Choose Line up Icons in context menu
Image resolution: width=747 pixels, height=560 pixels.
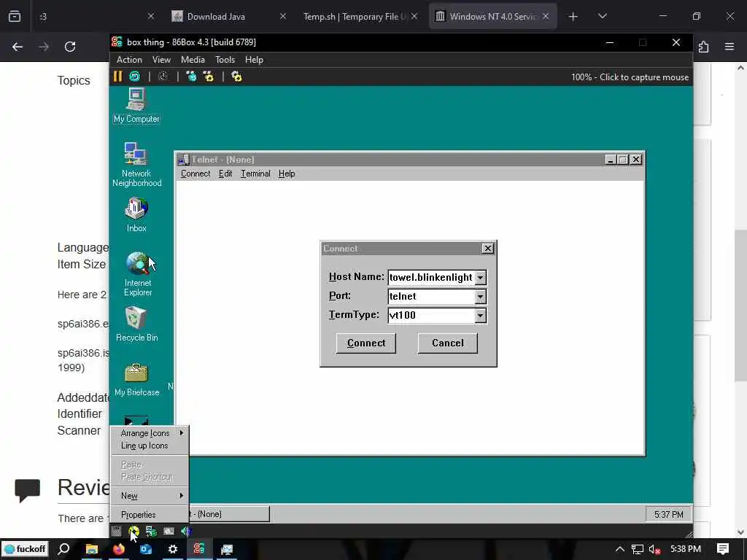point(150,446)
